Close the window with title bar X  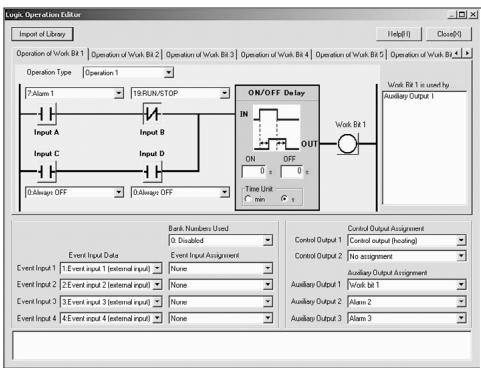[x=473, y=14]
